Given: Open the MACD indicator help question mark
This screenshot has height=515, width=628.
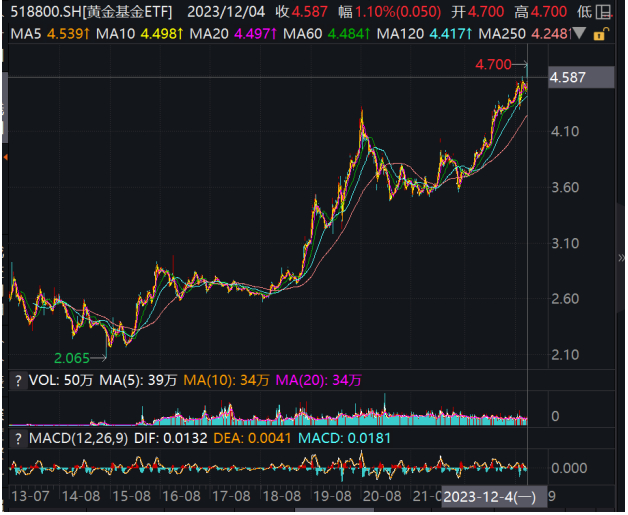Looking at the screenshot, I should 18,439.
